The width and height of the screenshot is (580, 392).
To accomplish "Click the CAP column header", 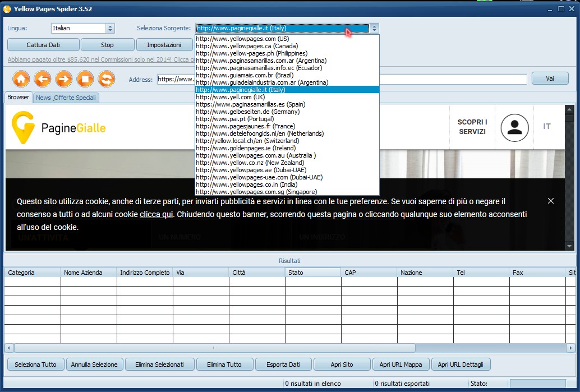I will tap(369, 273).
